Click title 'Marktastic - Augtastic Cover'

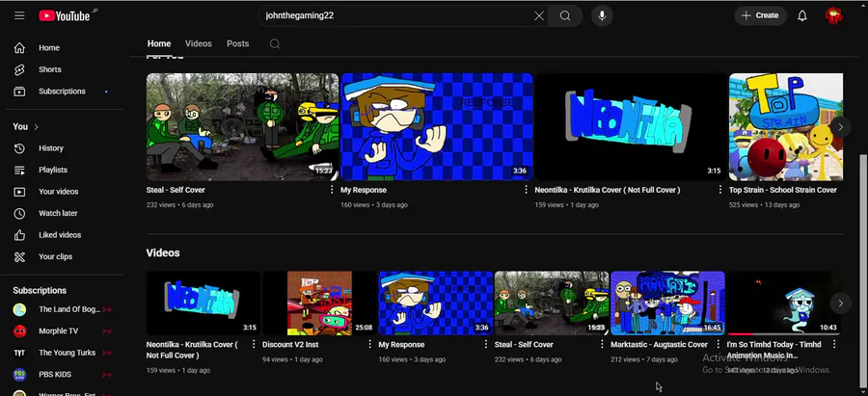659,344
